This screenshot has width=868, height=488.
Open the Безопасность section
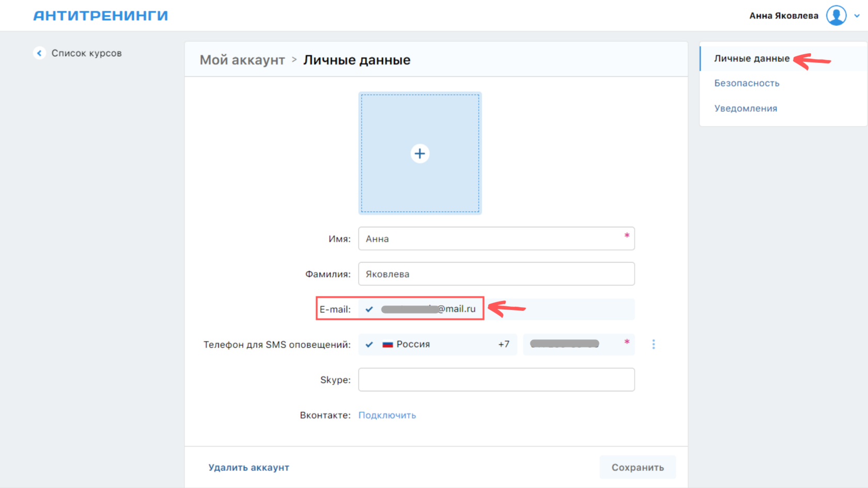tap(747, 83)
